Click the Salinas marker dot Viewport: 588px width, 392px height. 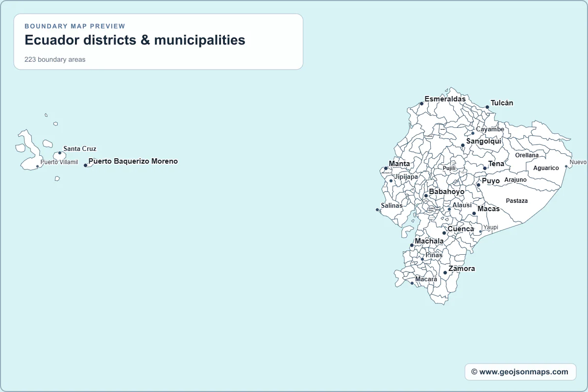point(377,210)
